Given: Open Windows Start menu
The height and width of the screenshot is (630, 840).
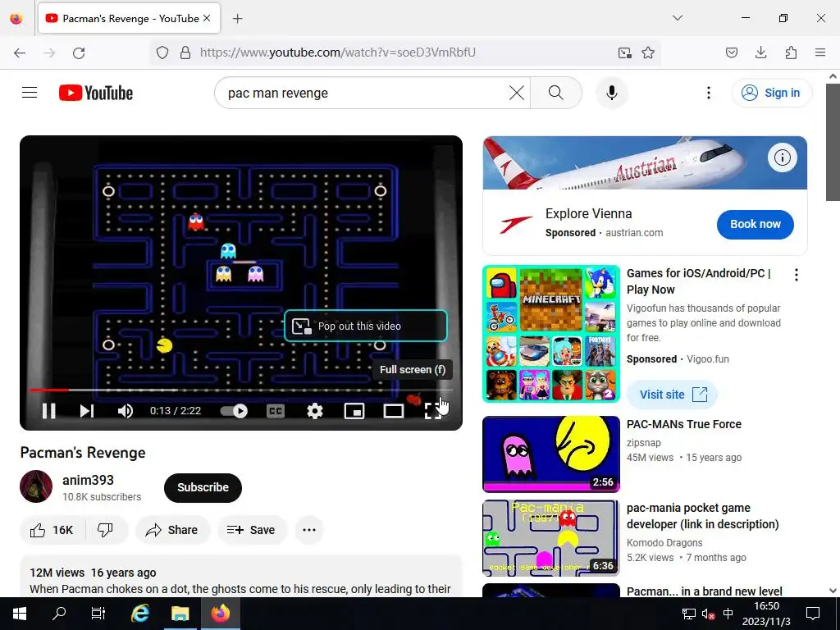Looking at the screenshot, I should 20,614.
